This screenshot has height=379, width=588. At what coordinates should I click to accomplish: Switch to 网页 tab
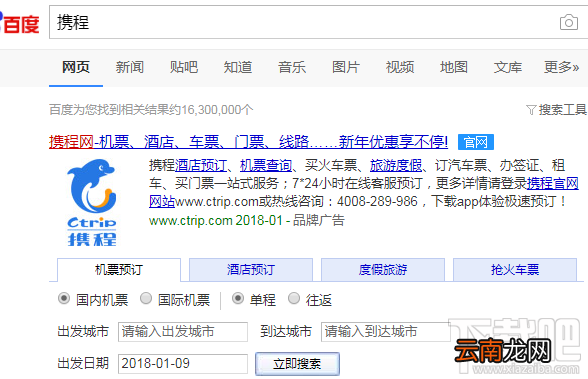click(76, 67)
